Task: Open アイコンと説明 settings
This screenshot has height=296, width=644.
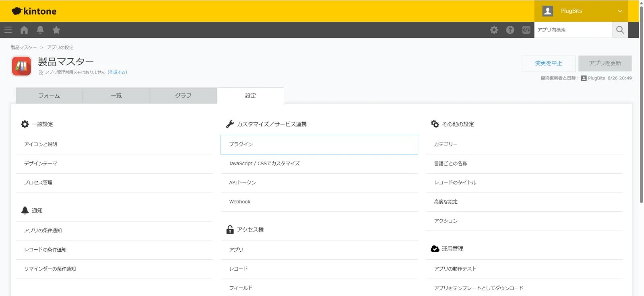Action: (114, 144)
